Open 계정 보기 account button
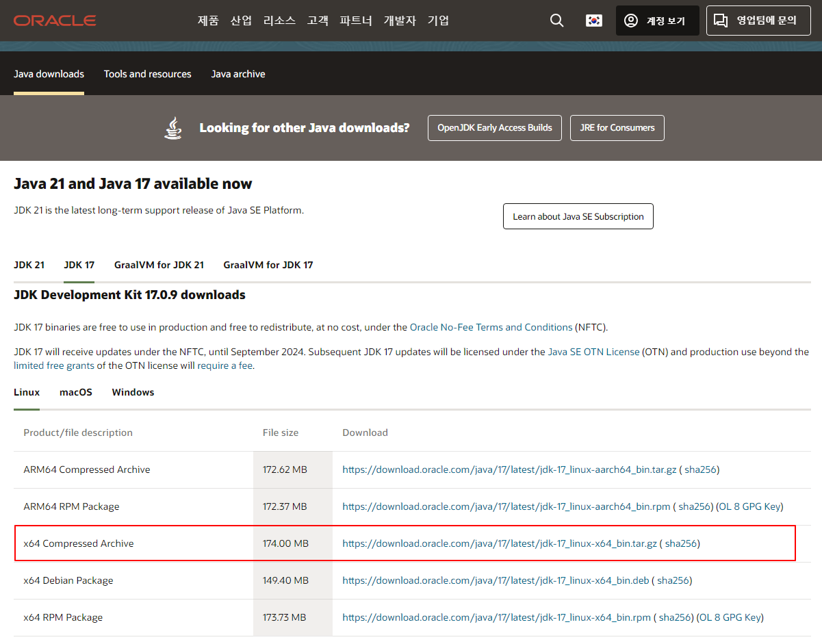 point(658,21)
